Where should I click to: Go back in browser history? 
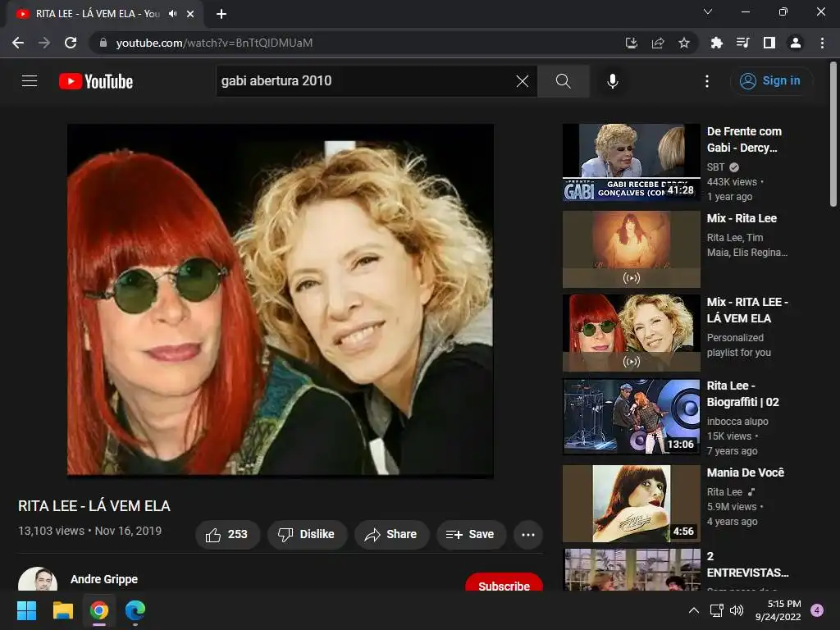tap(18, 43)
